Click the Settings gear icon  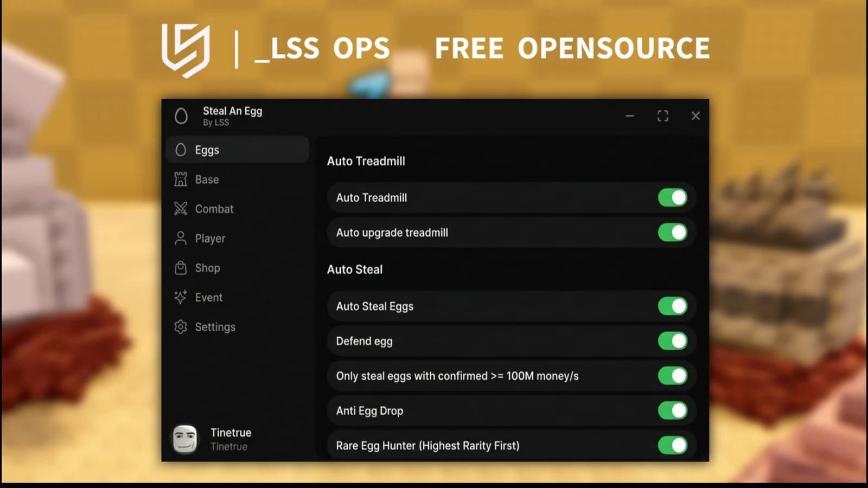pyautogui.click(x=181, y=327)
